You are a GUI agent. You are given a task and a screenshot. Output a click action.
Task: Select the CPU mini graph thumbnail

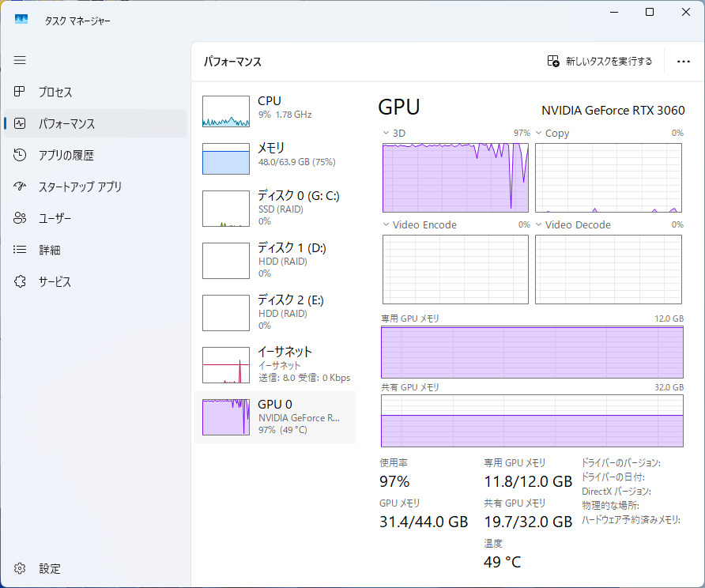[x=226, y=111]
